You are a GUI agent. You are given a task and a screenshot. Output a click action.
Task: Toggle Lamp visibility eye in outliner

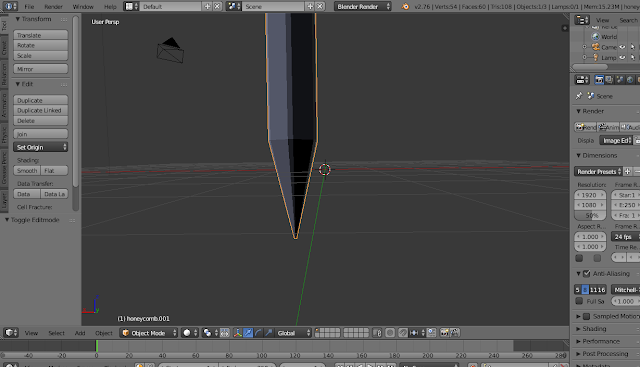tap(622, 58)
